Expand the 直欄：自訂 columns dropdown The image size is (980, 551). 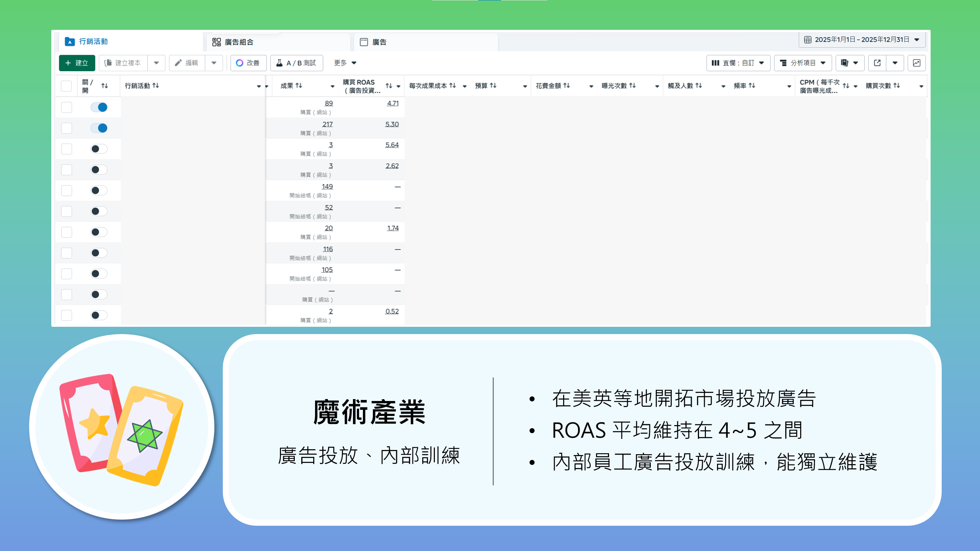pos(738,63)
